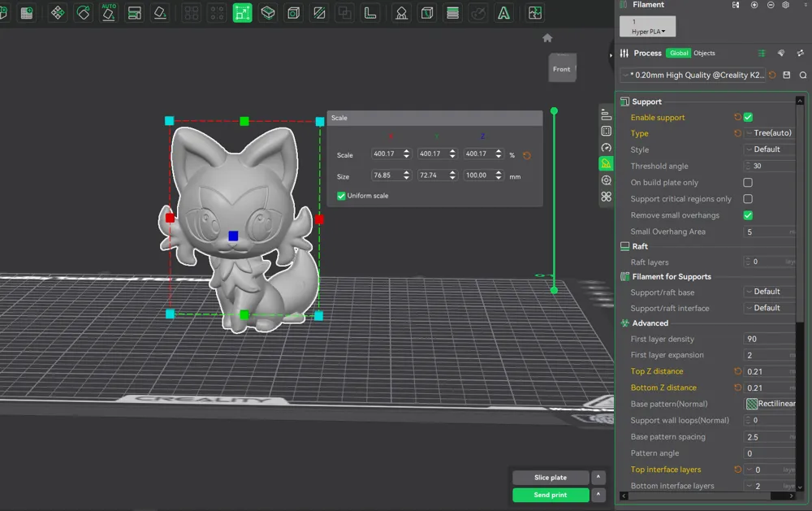Check the On build plate only checkbox
The height and width of the screenshot is (511, 812).
(748, 183)
